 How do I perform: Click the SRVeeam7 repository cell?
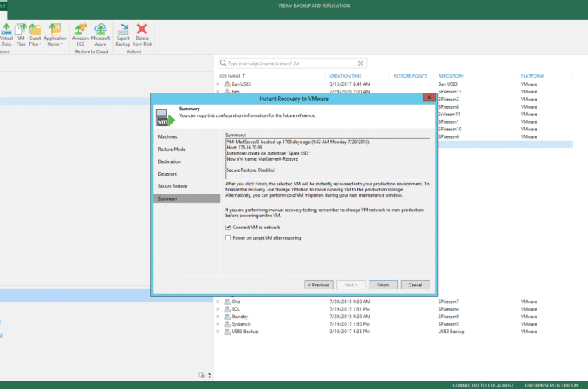pyautogui.click(x=449, y=302)
